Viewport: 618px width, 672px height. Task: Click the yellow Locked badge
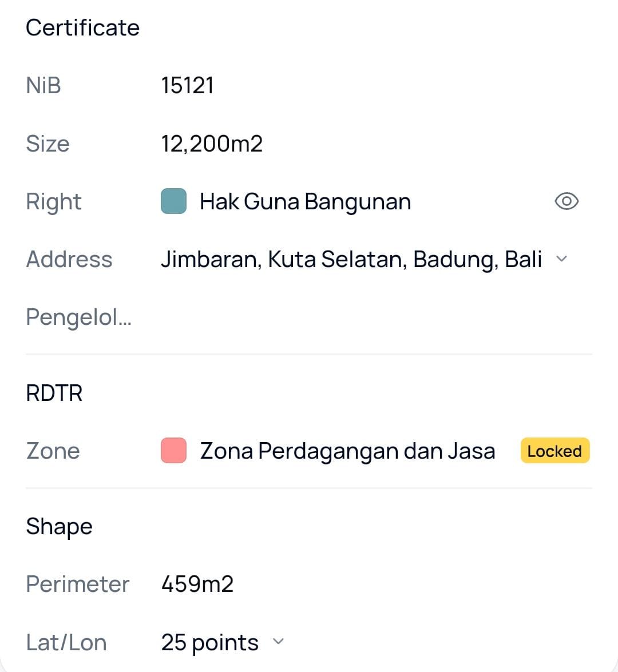coord(554,451)
